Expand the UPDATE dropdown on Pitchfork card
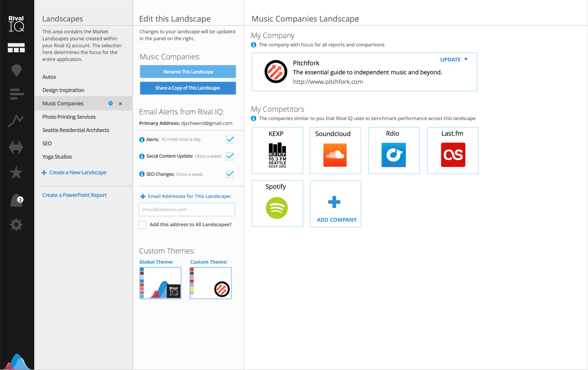This screenshot has width=588, height=370. 454,60
